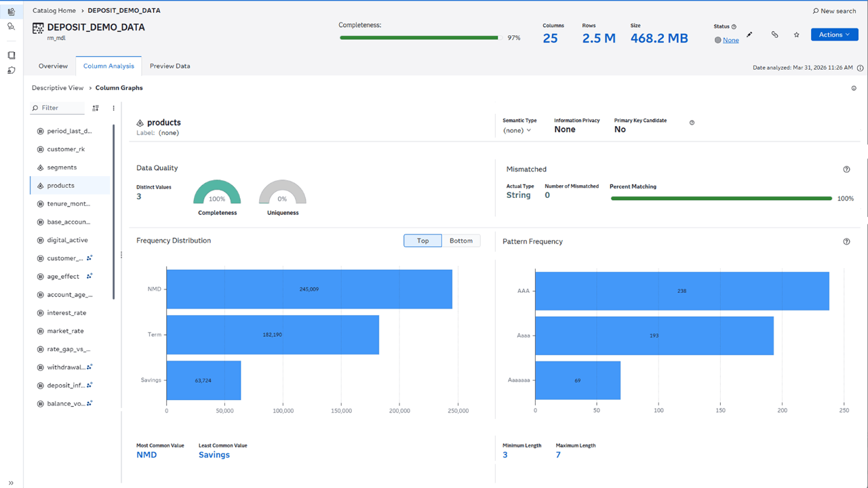The image size is (868, 488).
Task: Click the notebook icon in the left sidebar rail
Action: (x=11, y=55)
